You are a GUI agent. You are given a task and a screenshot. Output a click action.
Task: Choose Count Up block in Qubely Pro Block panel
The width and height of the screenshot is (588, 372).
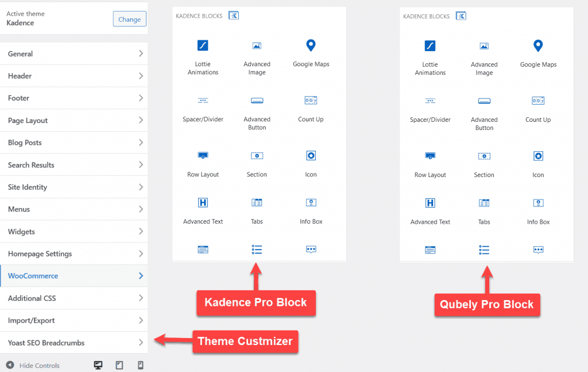coord(537,109)
